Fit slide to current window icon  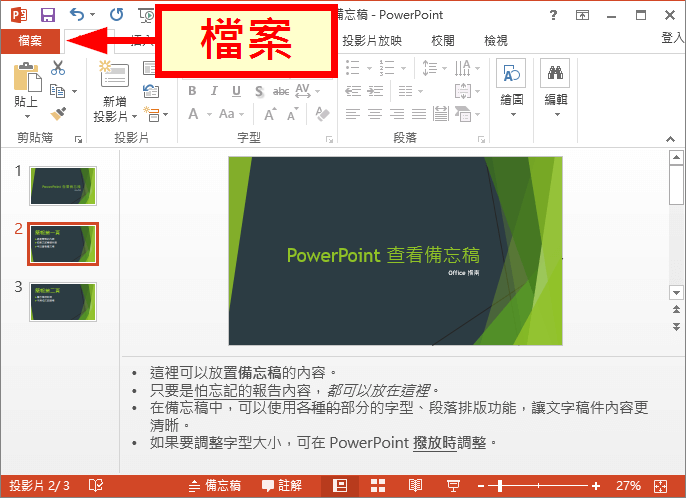pos(661,486)
